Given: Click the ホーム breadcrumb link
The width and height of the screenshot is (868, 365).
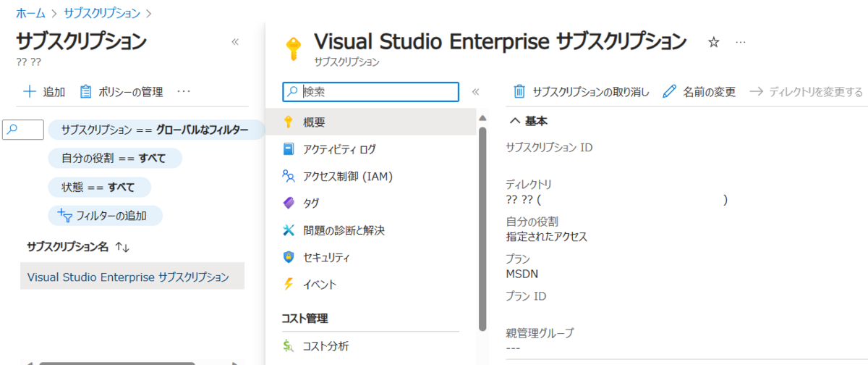Looking at the screenshot, I should tap(30, 12).
